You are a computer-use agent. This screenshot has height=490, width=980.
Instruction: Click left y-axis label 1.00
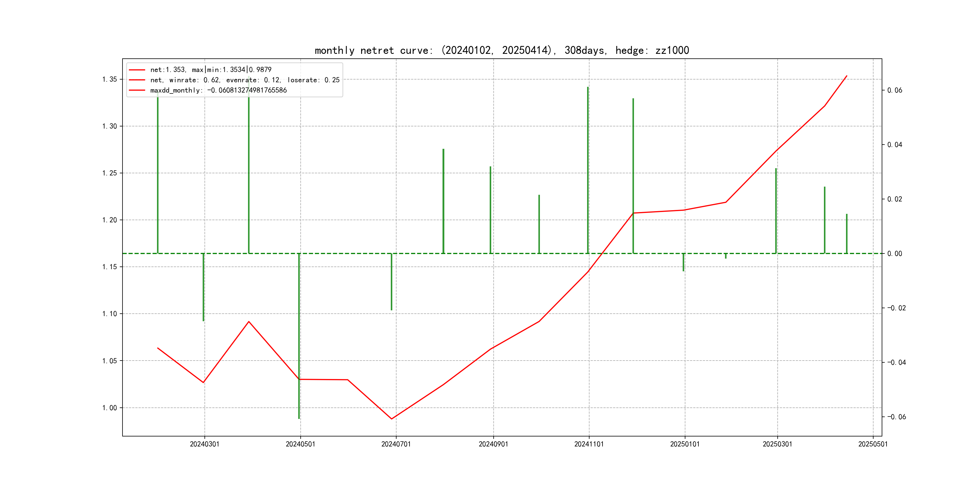click(x=109, y=408)
